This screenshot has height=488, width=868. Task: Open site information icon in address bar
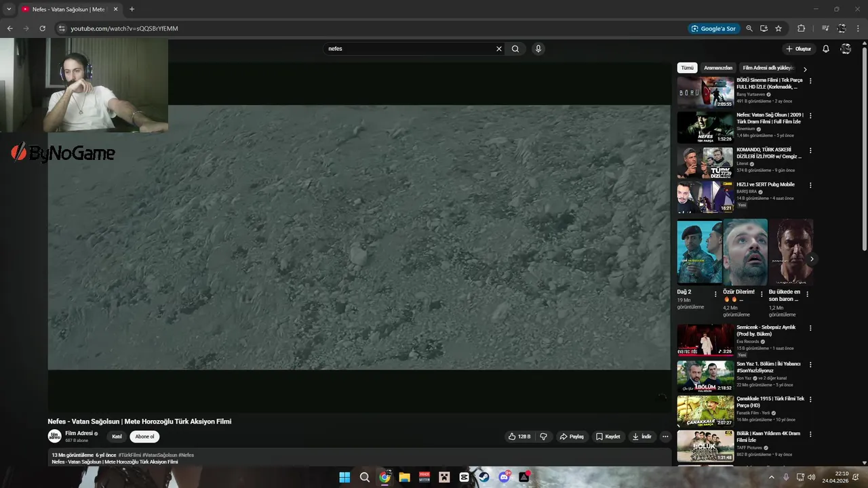coord(61,28)
